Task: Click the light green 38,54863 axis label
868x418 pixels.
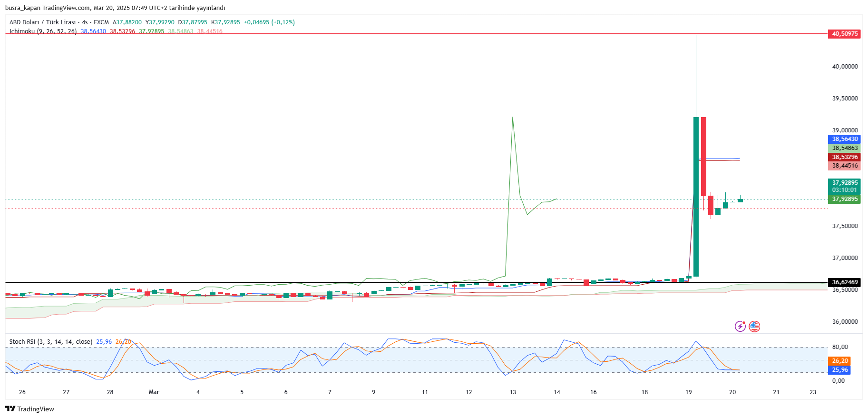Action: click(x=845, y=148)
